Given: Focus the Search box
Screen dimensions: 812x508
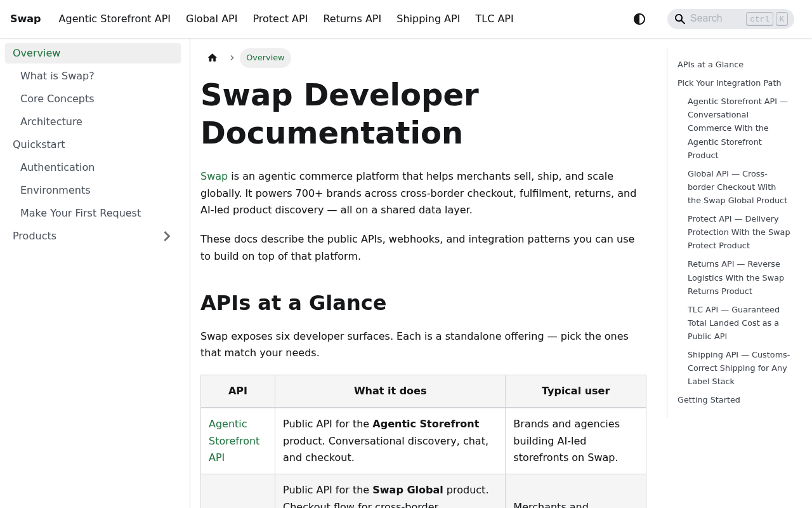Looking at the screenshot, I should pos(731,19).
